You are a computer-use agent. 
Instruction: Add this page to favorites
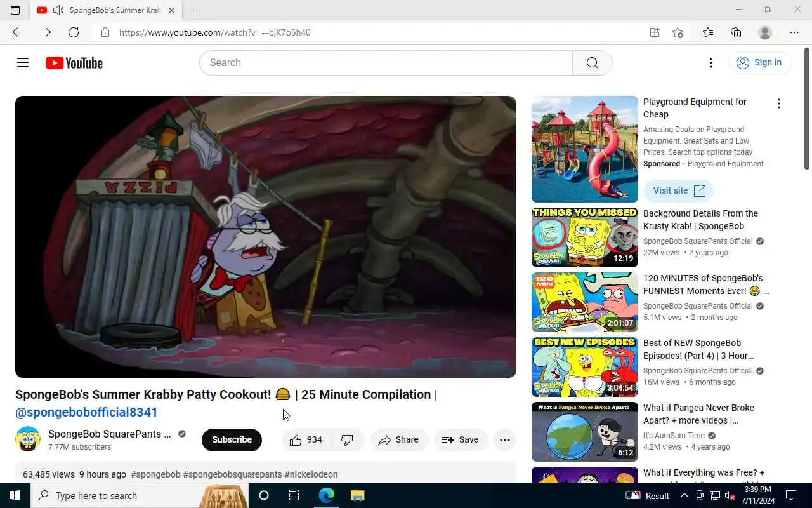tap(678, 32)
